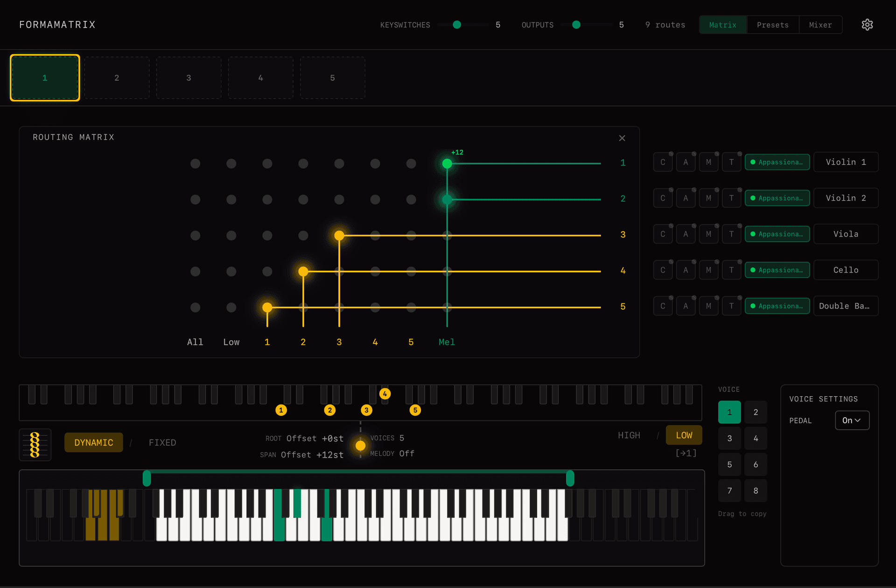Click the KEYSWITCHES slider handle

click(457, 25)
